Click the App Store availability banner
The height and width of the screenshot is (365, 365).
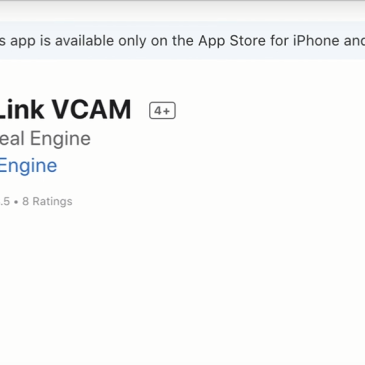(x=182, y=41)
